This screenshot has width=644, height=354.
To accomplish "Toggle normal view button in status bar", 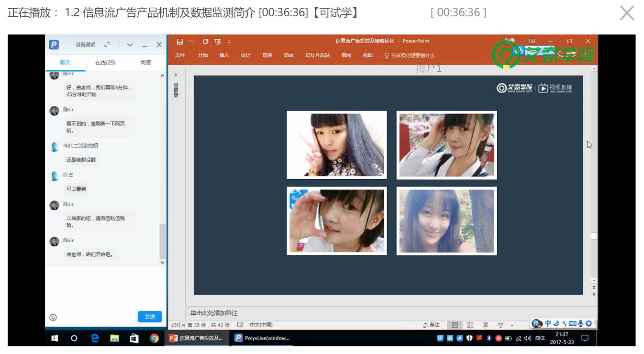I will coord(455,325).
